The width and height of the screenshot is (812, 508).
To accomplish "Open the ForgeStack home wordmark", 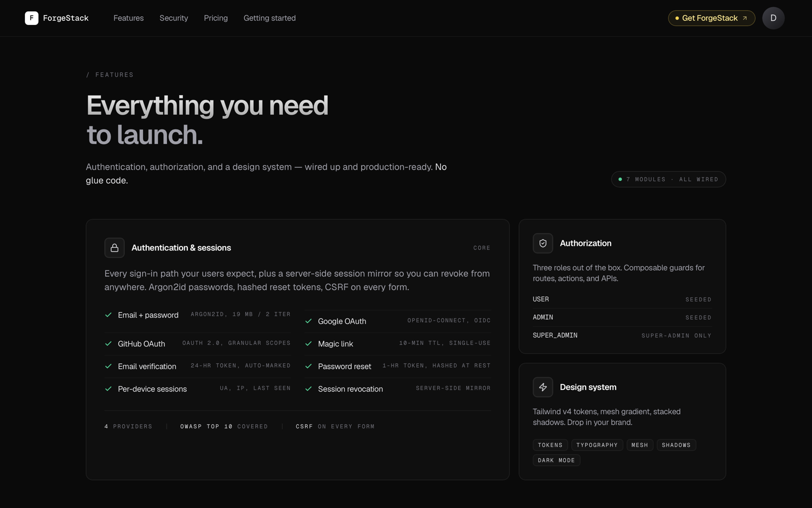I will 65,18.
